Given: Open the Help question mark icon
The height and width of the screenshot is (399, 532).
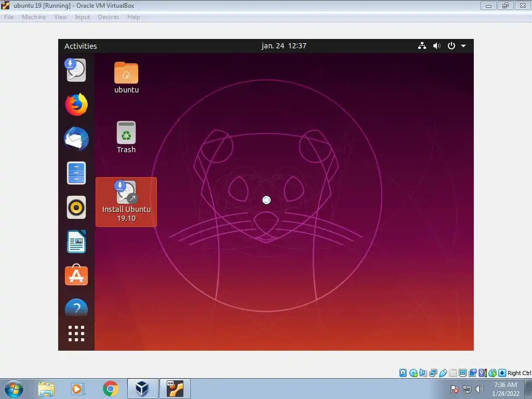Looking at the screenshot, I should point(76,308).
